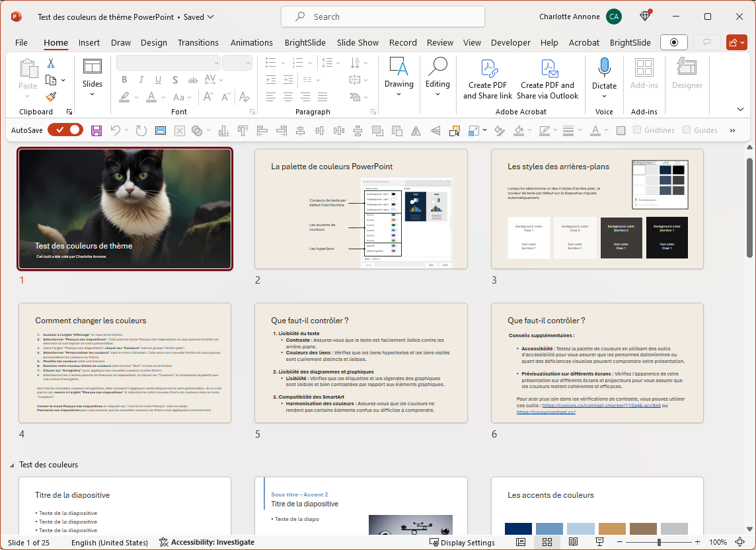Click the vertical scrollbar thumb
This screenshot has height=550, width=756.
click(x=749, y=208)
